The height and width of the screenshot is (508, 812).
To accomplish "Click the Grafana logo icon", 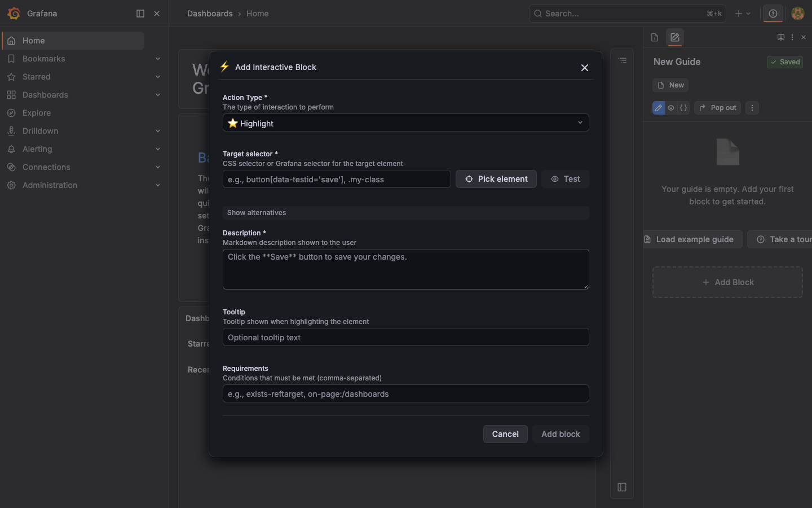I will [x=14, y=14].
